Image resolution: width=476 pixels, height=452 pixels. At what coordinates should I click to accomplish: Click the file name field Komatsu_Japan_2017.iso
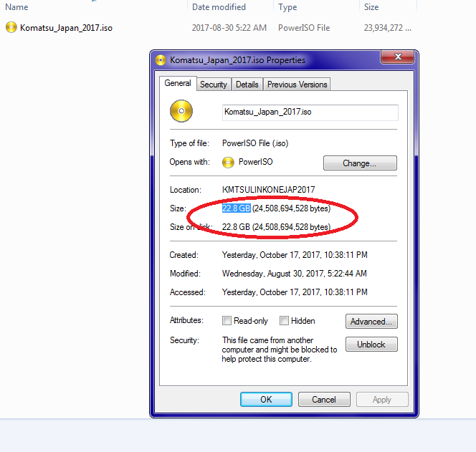click(310, 112)
